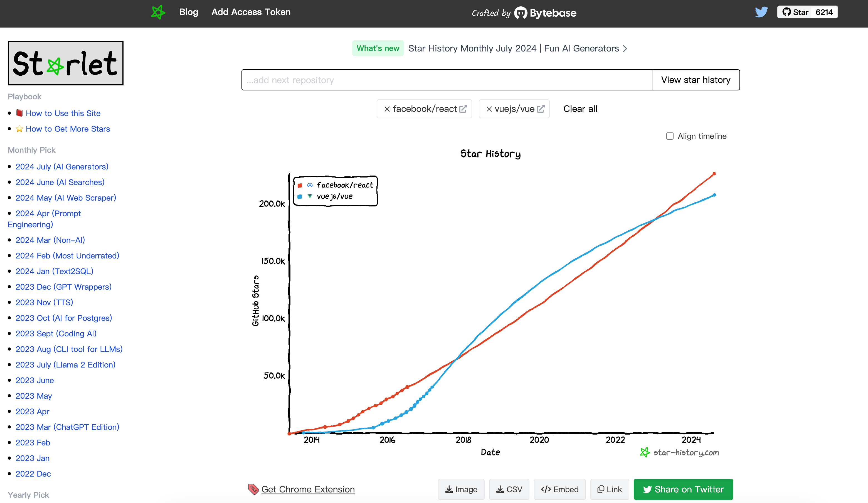
Task: Export data with CSV button
Action: (x=509, y=489)
